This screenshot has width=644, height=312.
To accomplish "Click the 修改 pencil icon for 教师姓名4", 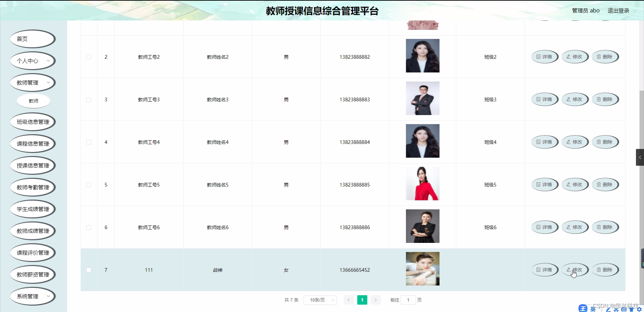I will point(569,142).
